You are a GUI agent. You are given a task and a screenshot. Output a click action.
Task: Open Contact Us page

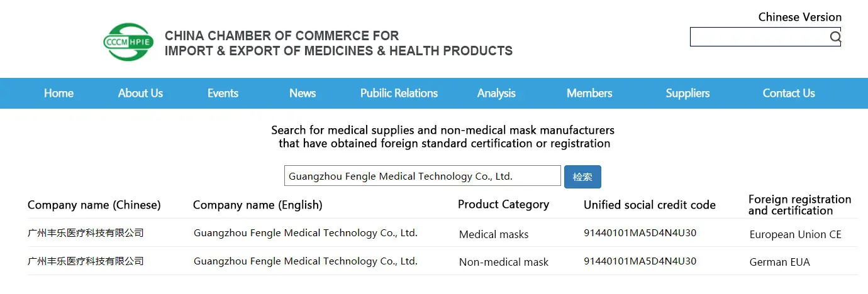click(788, 94)
